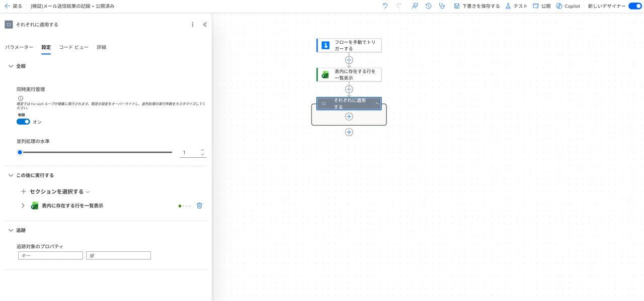Viewport: 644px width, 301px height.
Task: Click 下書きを保存する to save the draft
Action: 477,6
